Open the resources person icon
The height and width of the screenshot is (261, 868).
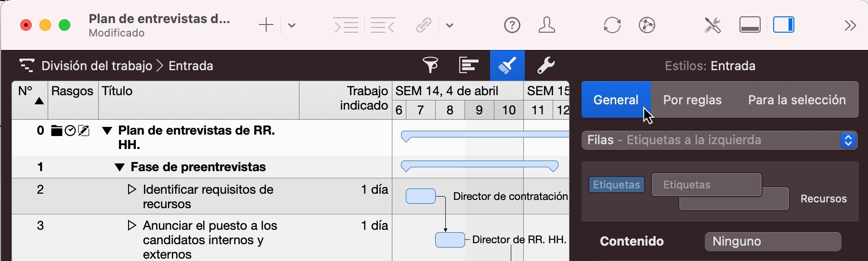point(546,25)
